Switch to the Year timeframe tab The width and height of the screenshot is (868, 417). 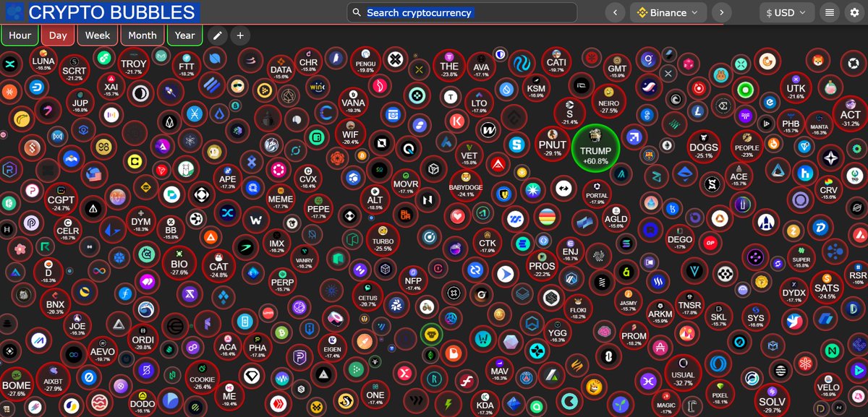tap(184, 35)
